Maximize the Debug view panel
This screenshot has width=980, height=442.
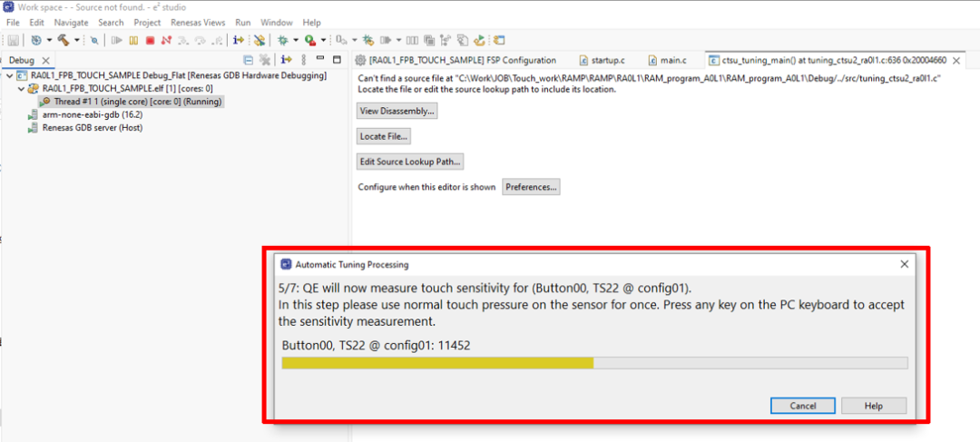pyautogui.click(x=337, y=60)
